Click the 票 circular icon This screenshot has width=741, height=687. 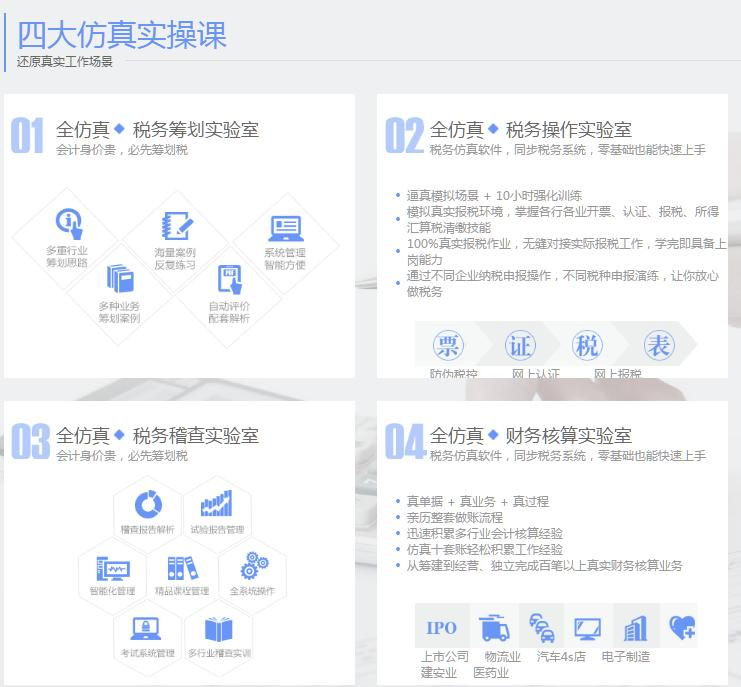tap(448, 345)
